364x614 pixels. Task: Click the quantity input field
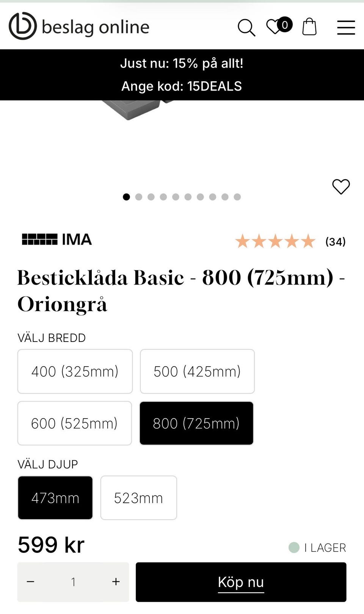73,582
